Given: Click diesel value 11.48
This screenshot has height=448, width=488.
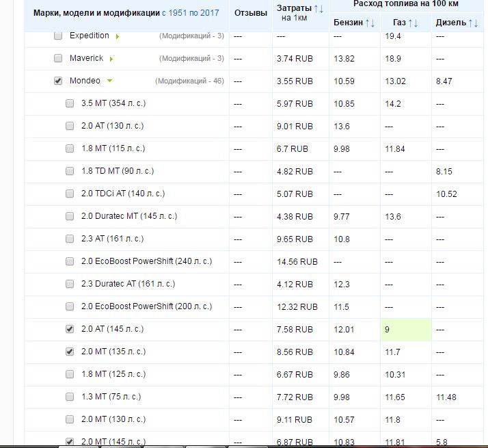Looking at the screenshot, I should click(446, 397).
